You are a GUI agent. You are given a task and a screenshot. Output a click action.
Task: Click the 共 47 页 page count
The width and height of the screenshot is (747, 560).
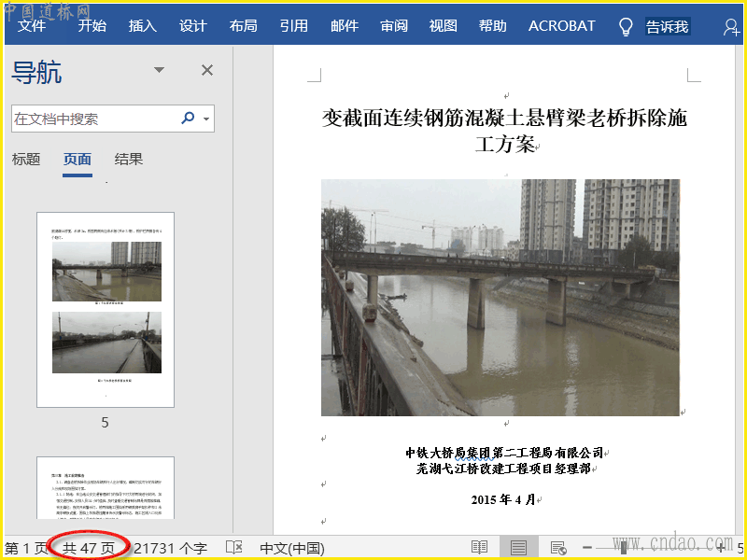click(x=89, y=549)
